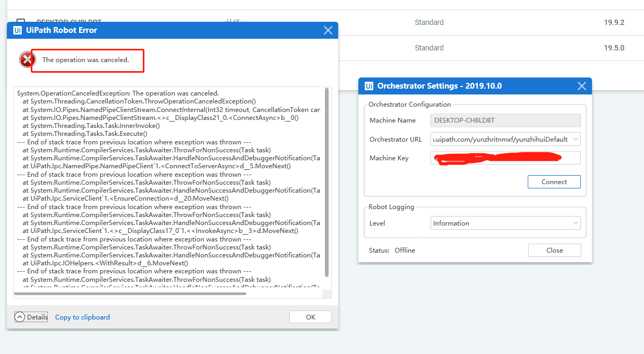Click OK in the UiPath Robot Error dialog

click(x=311, y=317)
